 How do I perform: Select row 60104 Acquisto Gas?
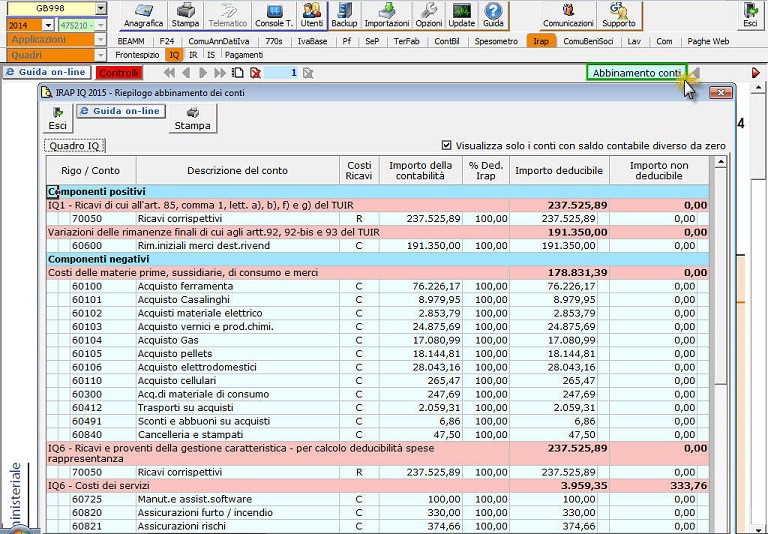pyautogui.click(x=377, y=340)
